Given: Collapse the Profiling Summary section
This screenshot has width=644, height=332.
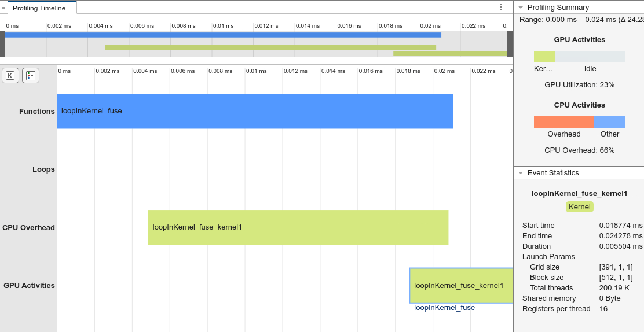Looking at the screenshot, I should coord(521,8).
